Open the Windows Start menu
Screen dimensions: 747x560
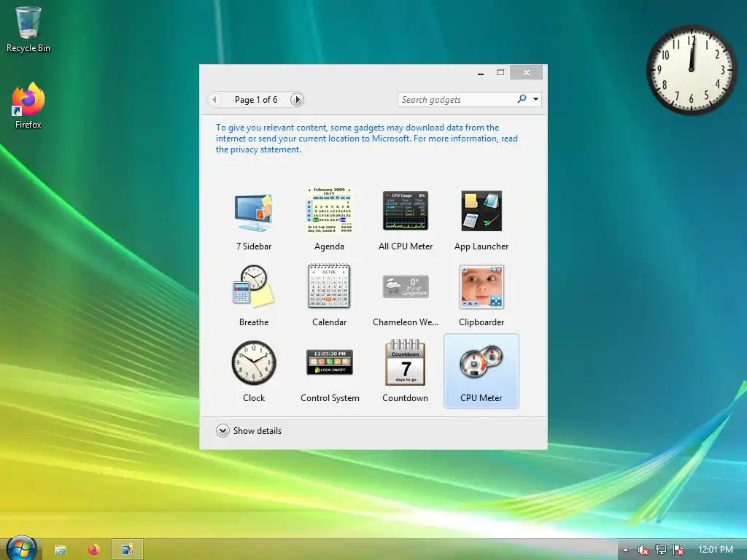(21, 548)
